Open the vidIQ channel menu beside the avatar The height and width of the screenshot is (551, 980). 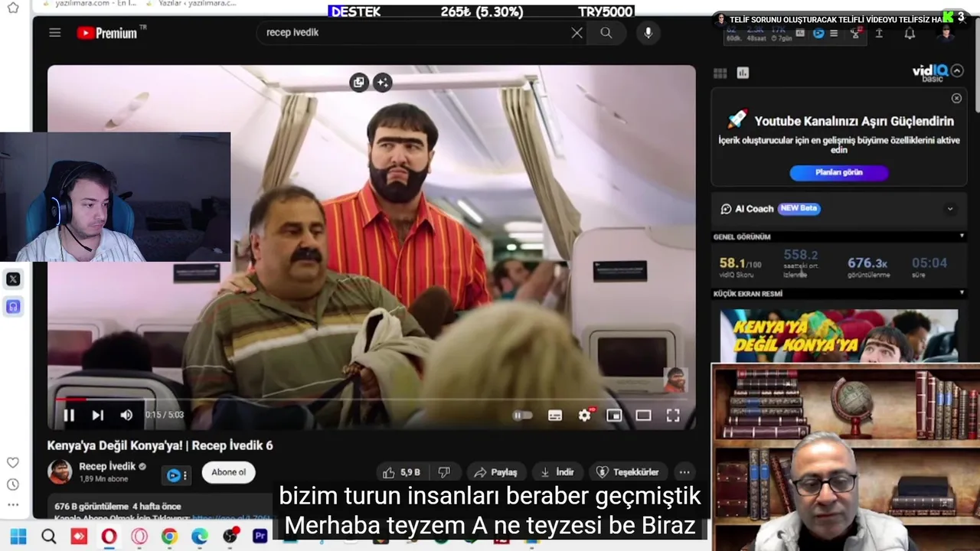176,475
